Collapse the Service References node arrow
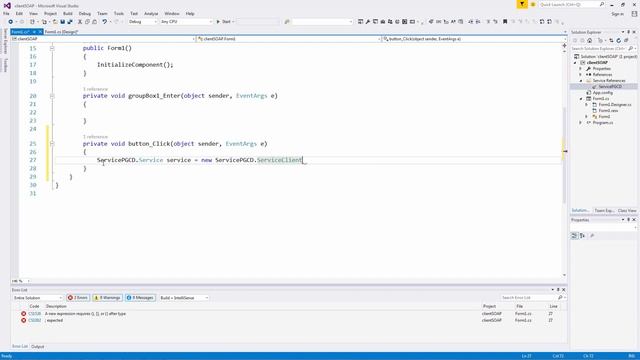Screen dimensions: 640x360 [x=581, y=81]
